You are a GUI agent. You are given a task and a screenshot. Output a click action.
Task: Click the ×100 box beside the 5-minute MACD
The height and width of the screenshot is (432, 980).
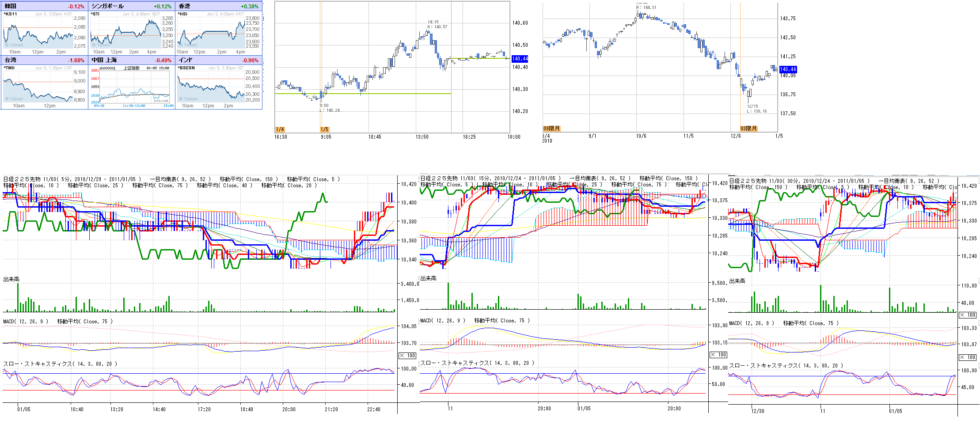[407, 356]
